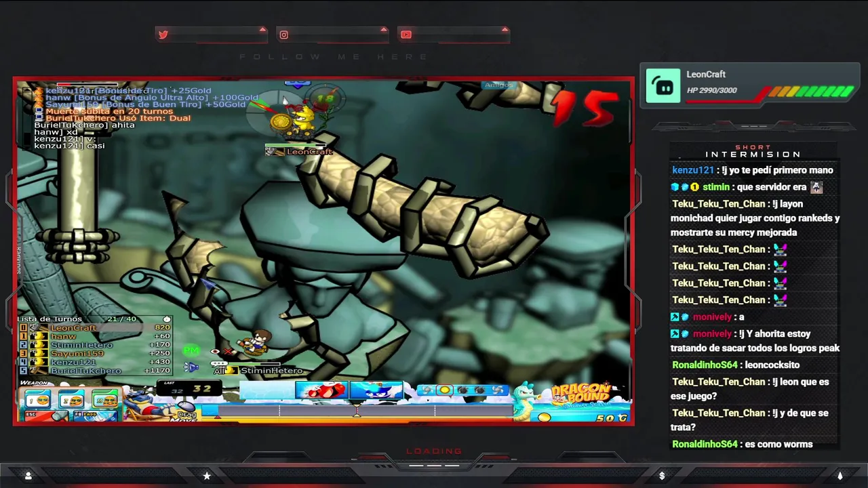
Task: Select the first wind swirl icon
Action: (427, 390)
